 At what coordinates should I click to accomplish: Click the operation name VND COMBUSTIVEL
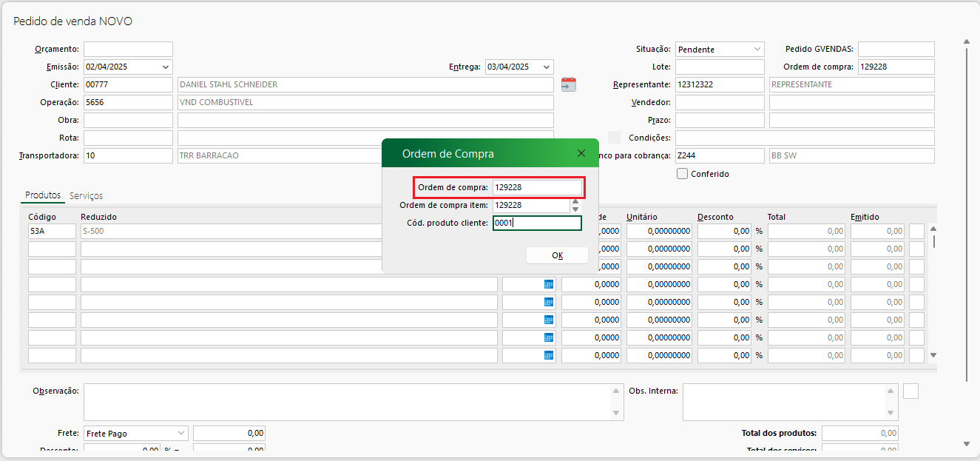click(x=216, y=102)
